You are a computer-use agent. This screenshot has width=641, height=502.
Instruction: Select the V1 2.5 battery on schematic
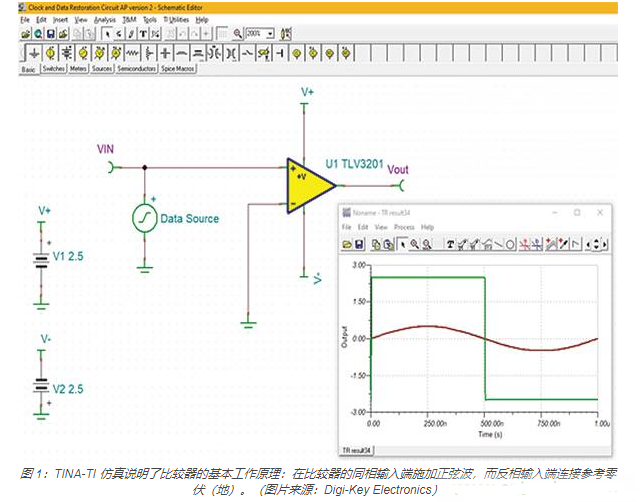pyautogui.click(x=41, y=260)
